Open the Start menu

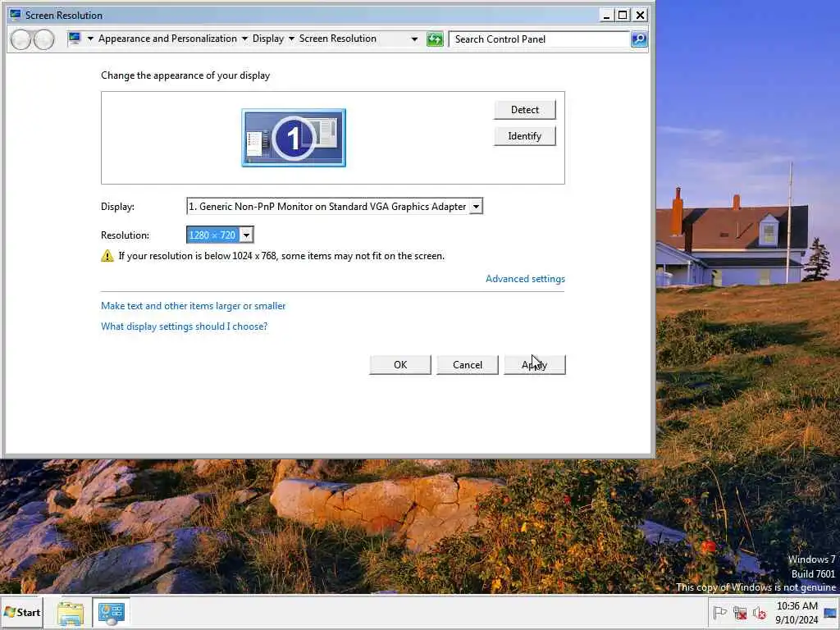(x=22, y=612)
